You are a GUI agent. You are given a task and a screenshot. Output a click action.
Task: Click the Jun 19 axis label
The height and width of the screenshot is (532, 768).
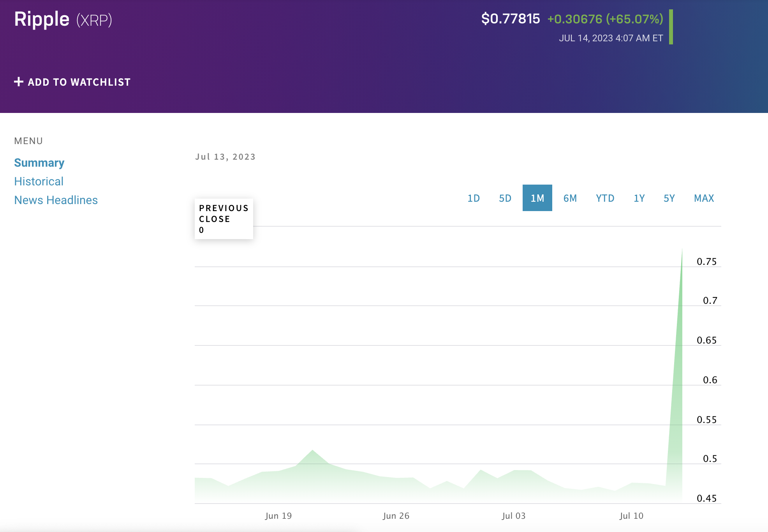point(278,516)
